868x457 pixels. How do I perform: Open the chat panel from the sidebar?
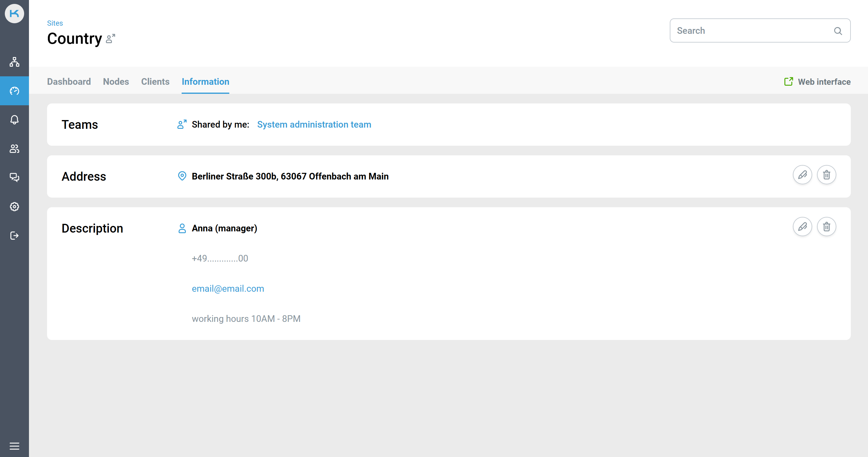coord(14,178)
